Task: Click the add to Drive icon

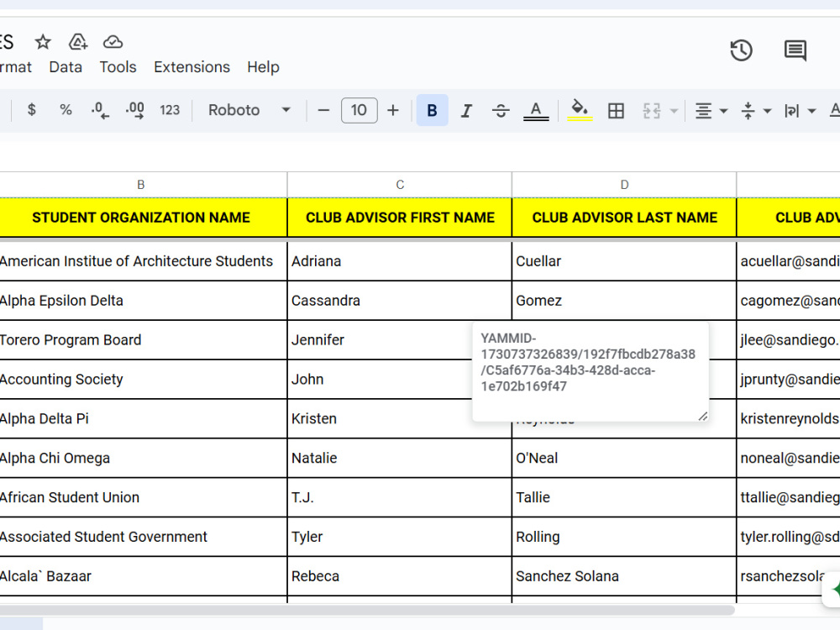Action: pos(78,42)
